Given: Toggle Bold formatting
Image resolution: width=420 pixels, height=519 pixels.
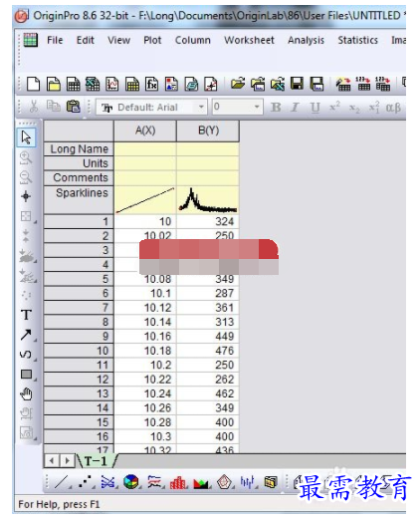Looking at the screenshot, I should [x=276, y=108].
